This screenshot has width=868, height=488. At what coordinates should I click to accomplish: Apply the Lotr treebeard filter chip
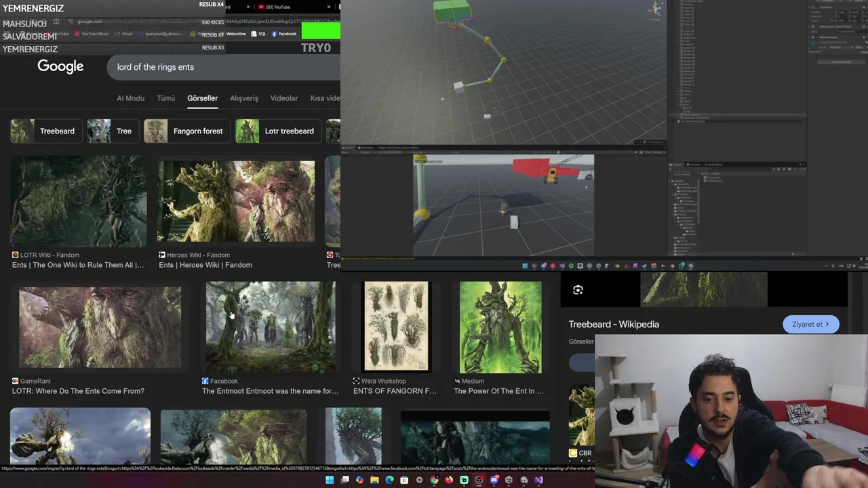pos(278,131)
